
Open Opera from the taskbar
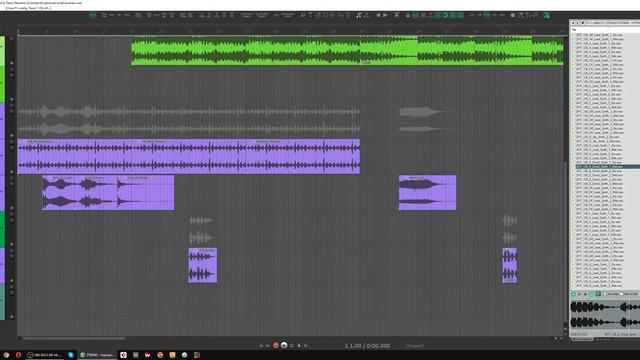click(x=18, y=355)
